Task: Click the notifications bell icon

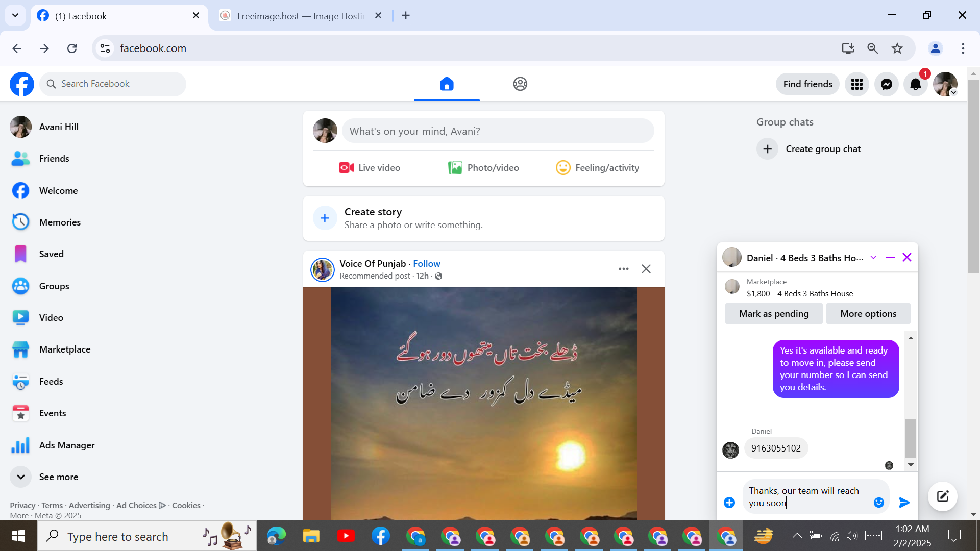Action: click(x=916, y=84)
